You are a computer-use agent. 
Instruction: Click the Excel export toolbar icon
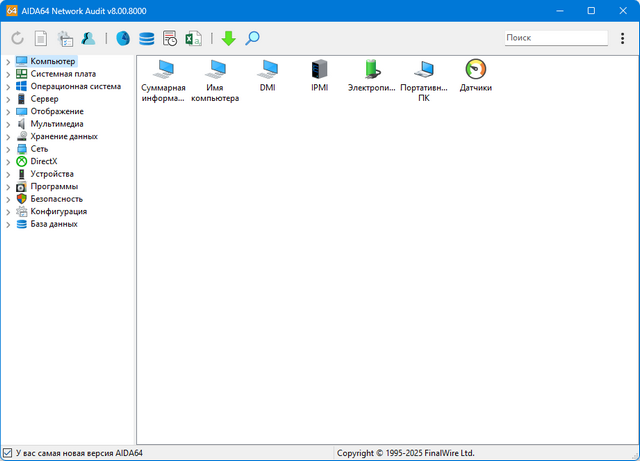tap(193, 38)
